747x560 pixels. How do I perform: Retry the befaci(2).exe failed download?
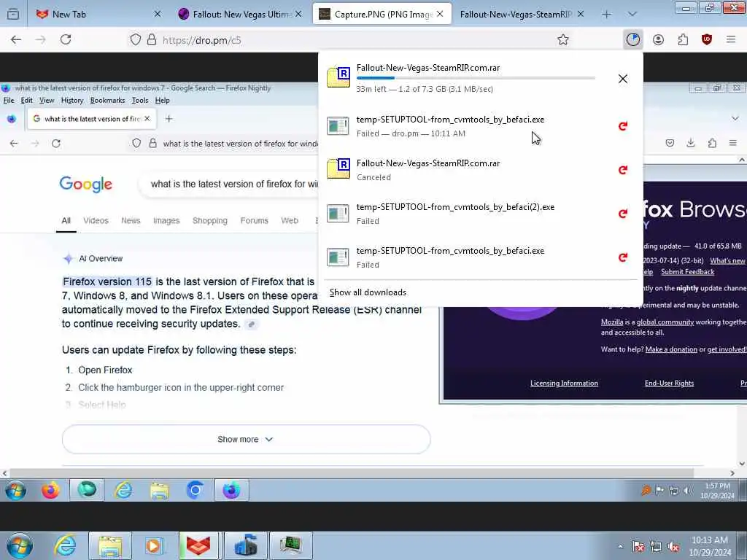coord(622,214)
